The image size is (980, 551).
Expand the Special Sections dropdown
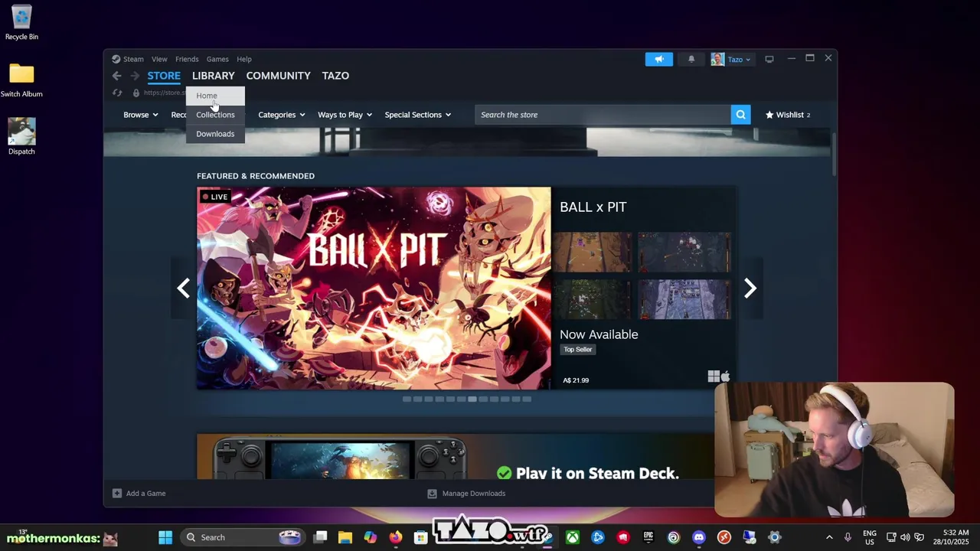point(418,115)
